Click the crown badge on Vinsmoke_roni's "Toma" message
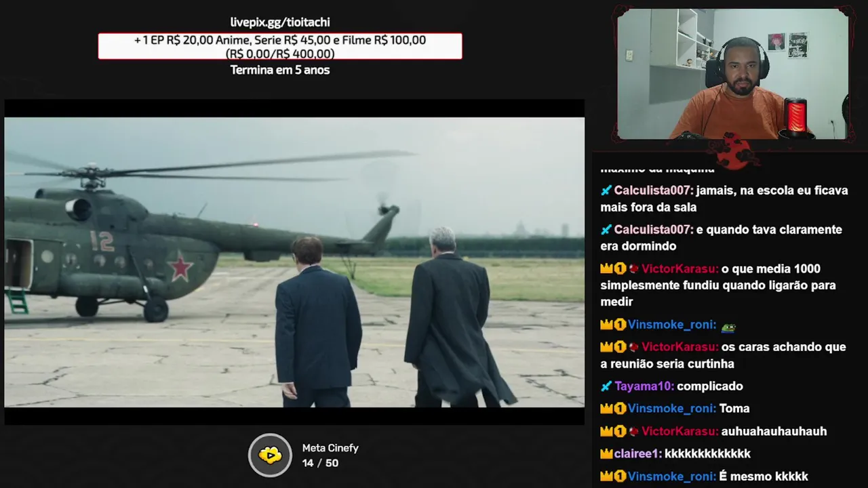This screenshot has height=488, width=868. (x=606, y=409)
